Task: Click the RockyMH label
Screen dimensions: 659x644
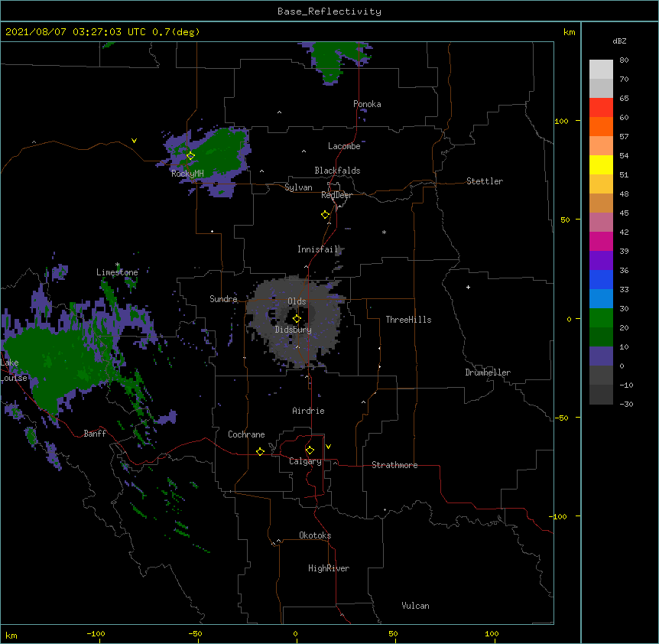Action: 187,174
